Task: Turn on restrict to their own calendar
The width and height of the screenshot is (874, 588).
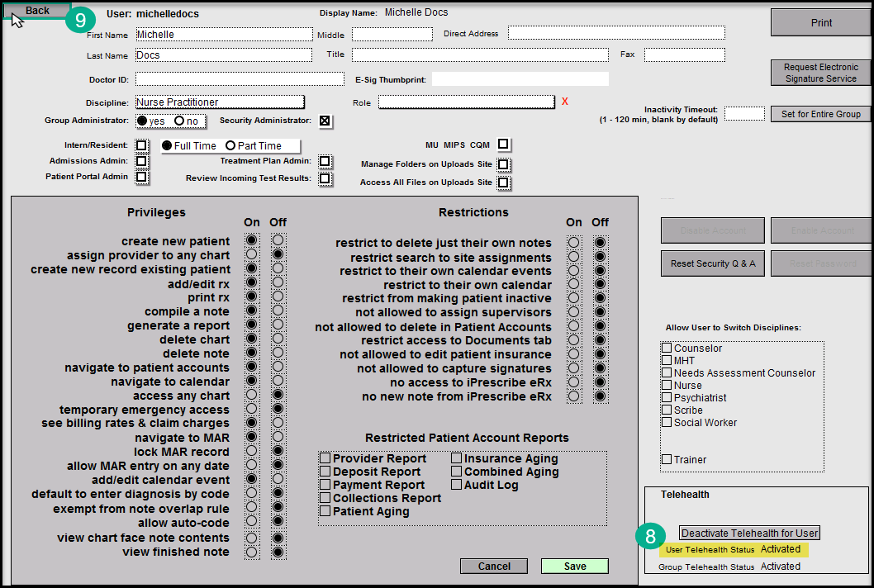Action: [574, 284]
